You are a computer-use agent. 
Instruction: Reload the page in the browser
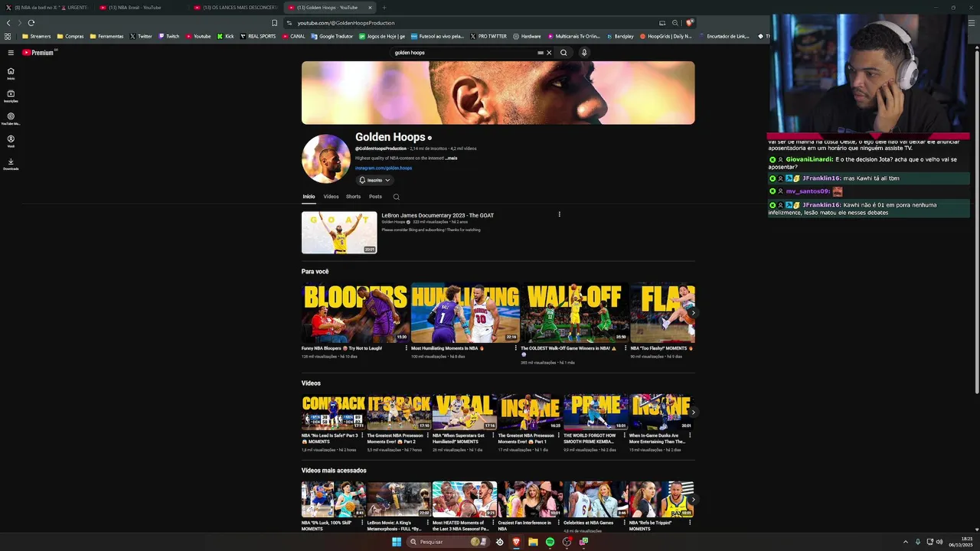click(x=31, y=23)
